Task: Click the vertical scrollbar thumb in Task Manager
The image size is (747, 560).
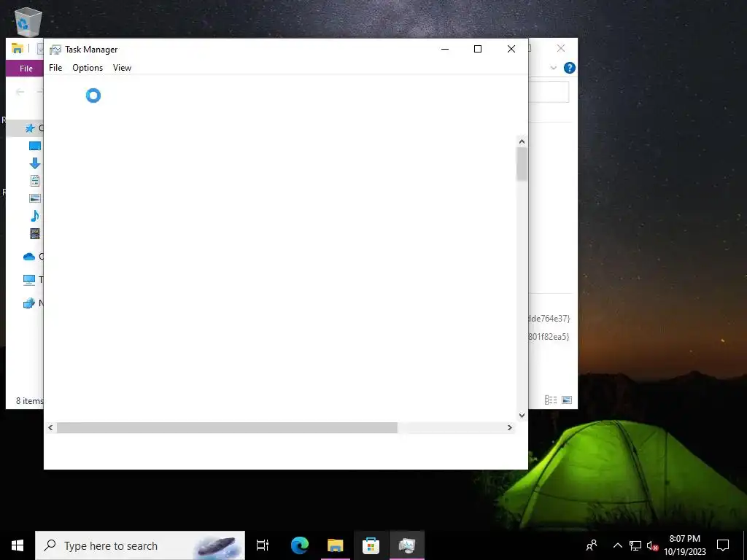Action: coord(522,164)
